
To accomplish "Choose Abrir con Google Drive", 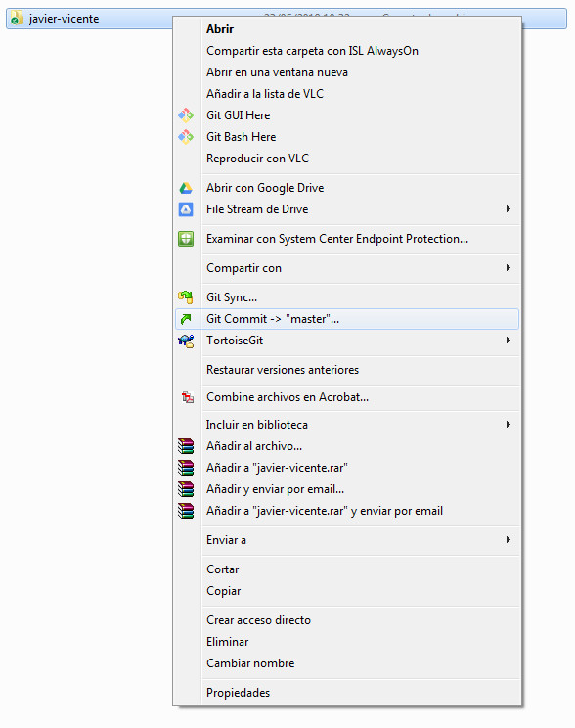I will click(347, 188).
